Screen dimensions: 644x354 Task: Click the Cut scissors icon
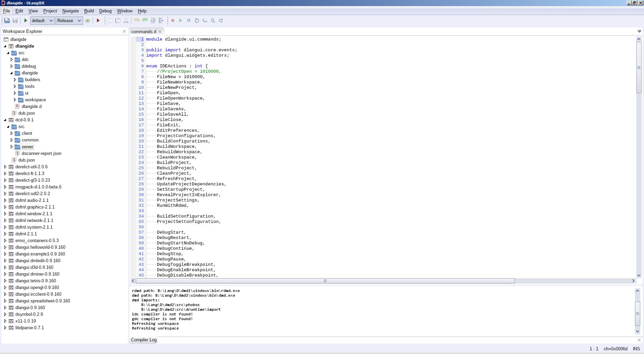126,20
